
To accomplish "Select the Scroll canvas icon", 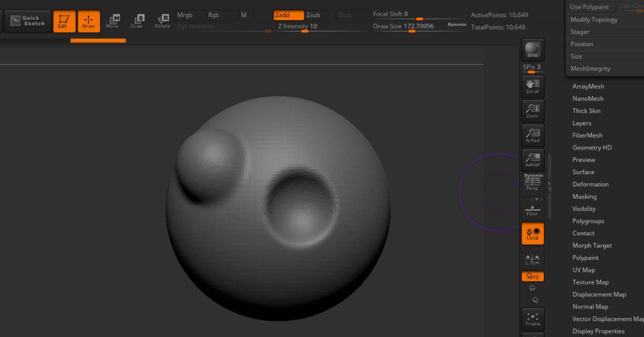I will (x=532, y=86).
